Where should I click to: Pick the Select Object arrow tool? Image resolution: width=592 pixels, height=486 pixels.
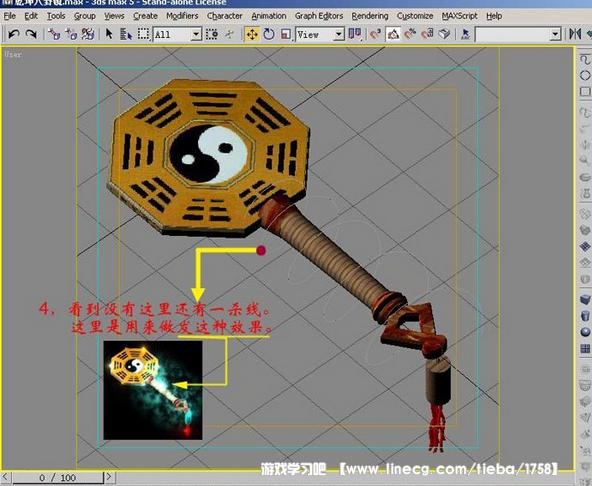(109, 34)
